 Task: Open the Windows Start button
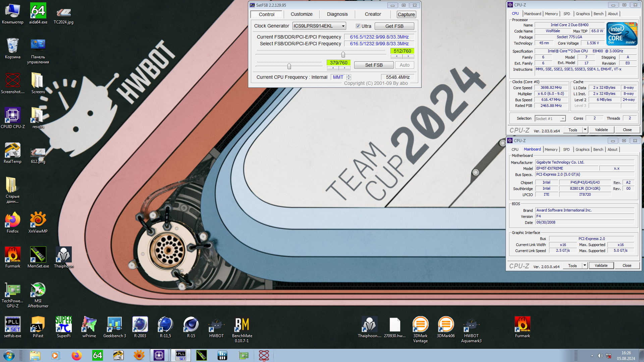[9, 355]
